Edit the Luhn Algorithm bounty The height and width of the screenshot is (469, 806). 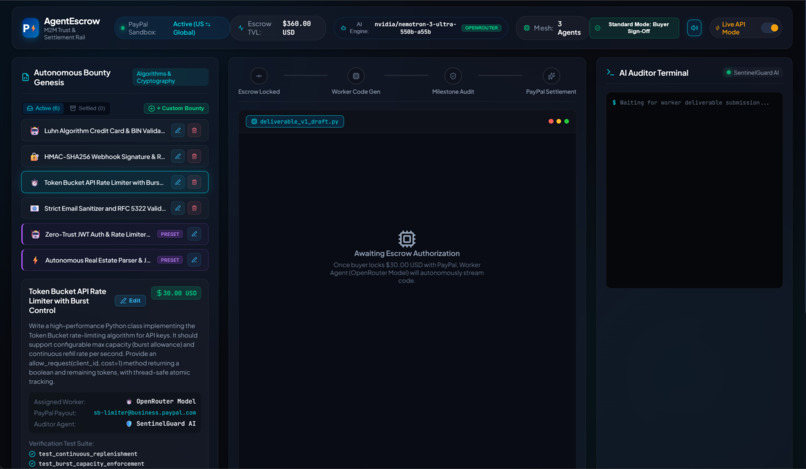[x=178, y=131]
